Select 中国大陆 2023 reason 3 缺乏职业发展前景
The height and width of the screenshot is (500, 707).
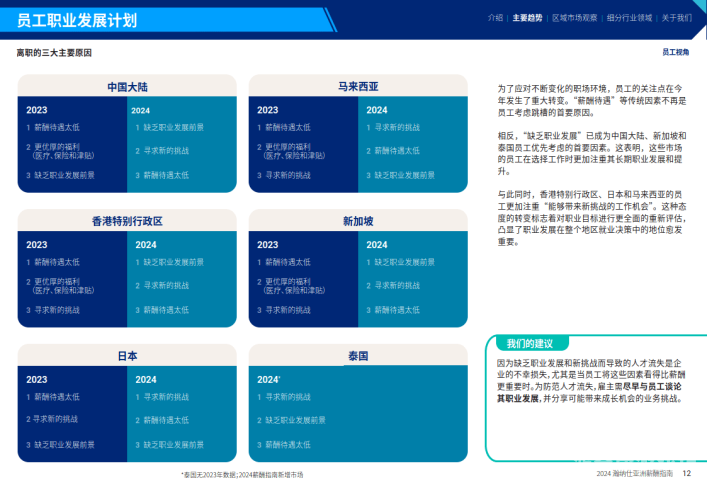[x=60, y=175]
